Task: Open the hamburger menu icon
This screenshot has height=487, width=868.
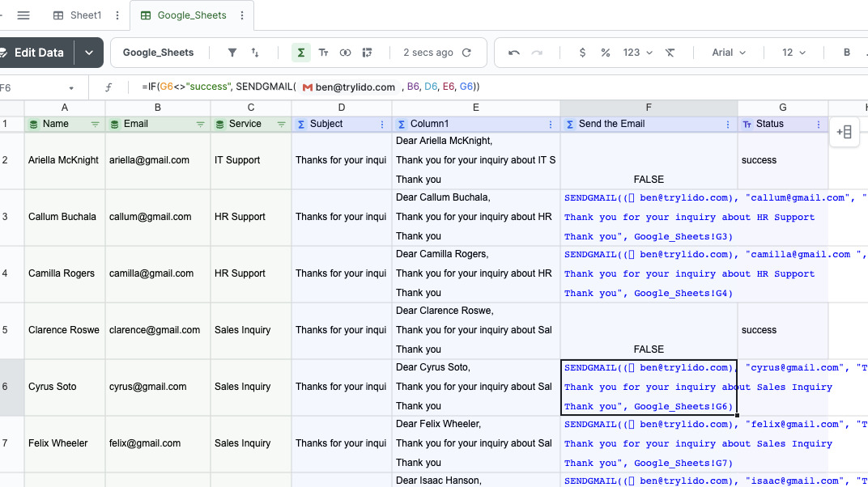Action: tap(23, 15)
